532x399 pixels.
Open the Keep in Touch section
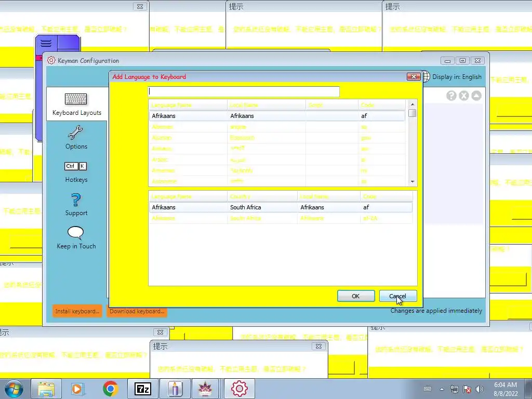coord(76,238)
